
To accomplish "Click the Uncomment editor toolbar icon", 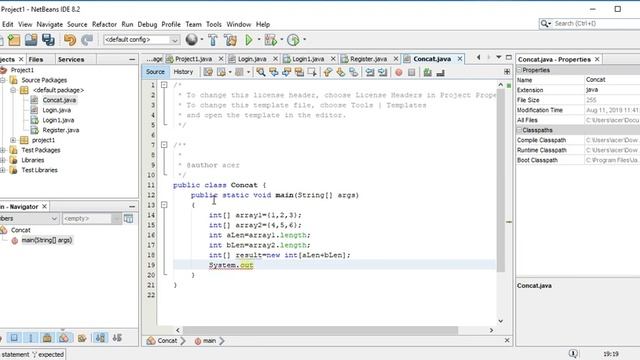I will (440, 72).
